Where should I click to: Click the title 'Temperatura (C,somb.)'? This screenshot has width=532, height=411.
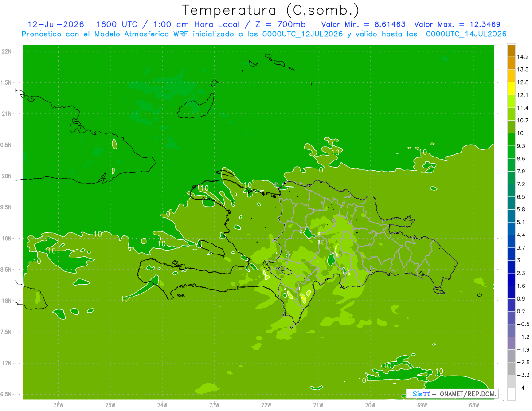click(x=270, y=10)
